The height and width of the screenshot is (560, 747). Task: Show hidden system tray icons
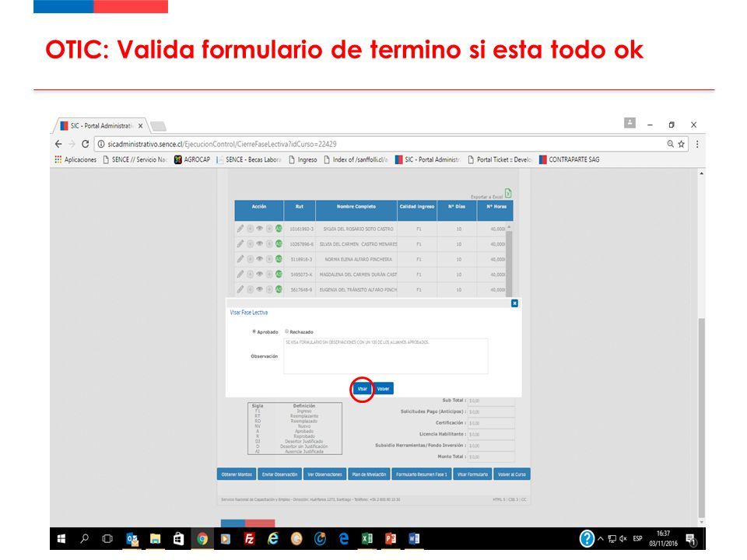coord(600,538)
